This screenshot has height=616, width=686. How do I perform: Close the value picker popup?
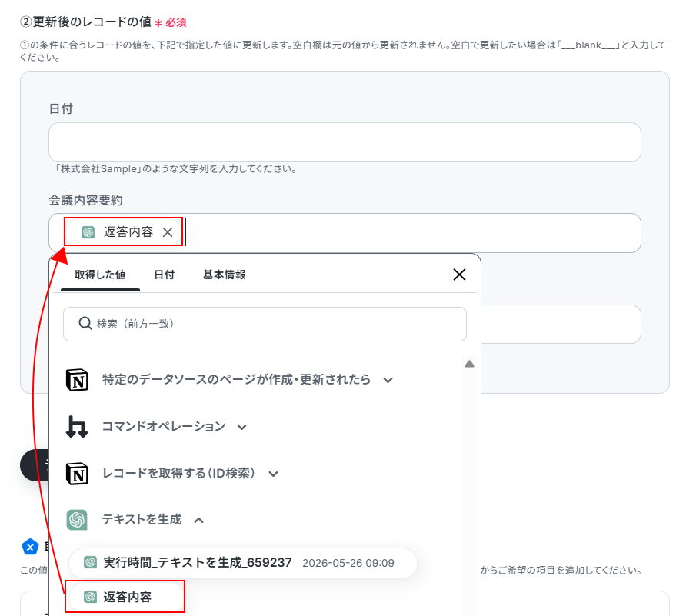pos(459,275)
